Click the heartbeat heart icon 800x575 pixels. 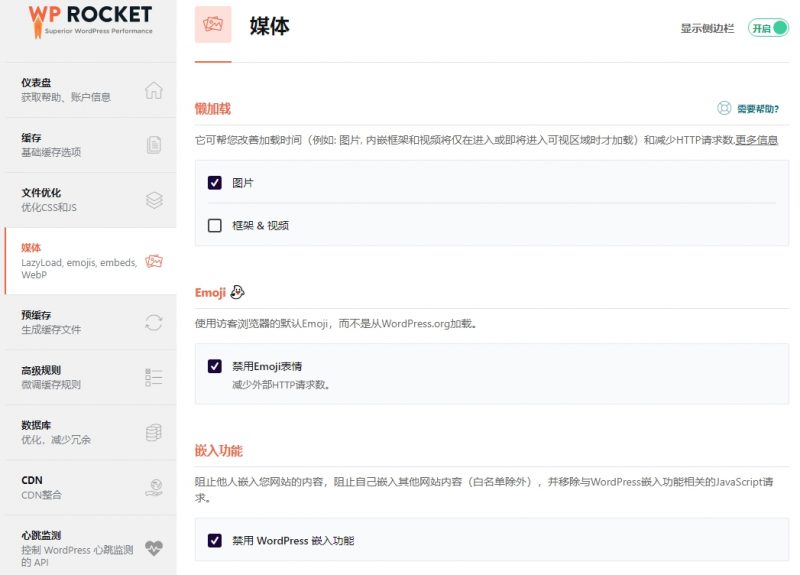coord(154,548)
